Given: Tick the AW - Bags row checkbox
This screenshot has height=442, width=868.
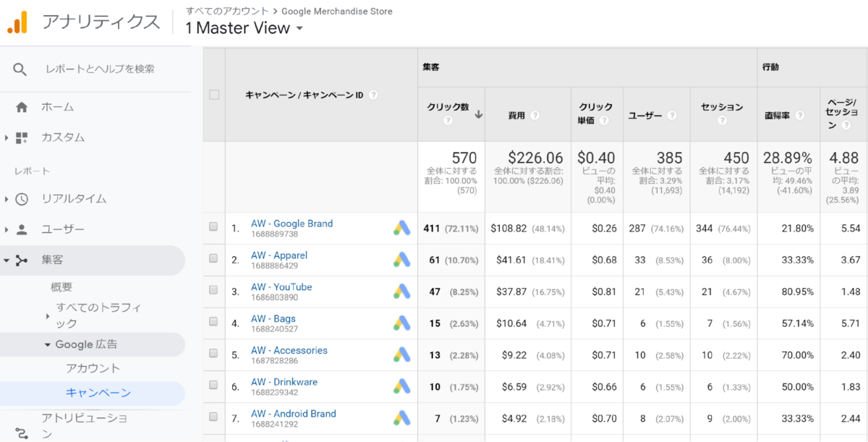Looking at the screenshot, I should point(213,323).
